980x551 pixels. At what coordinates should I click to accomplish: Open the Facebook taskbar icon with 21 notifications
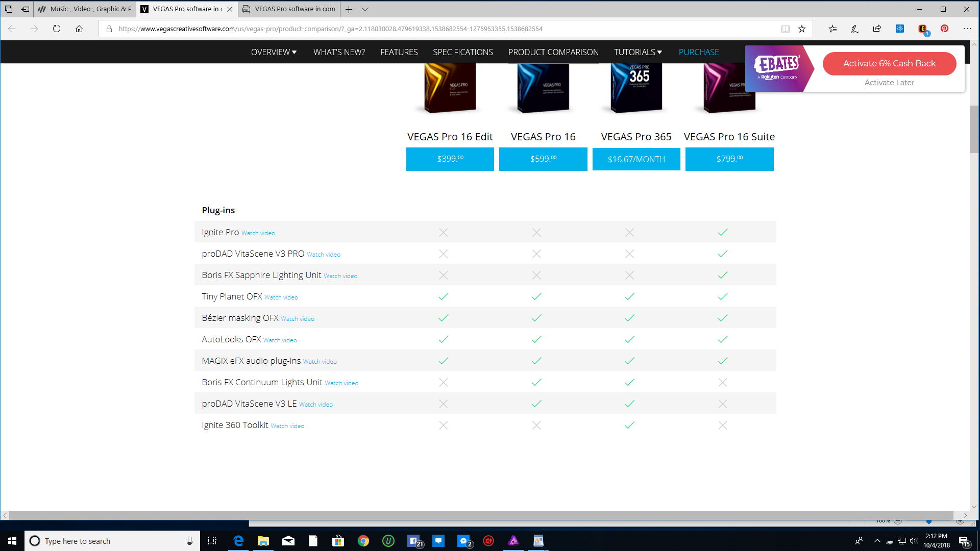coord(413,541)
